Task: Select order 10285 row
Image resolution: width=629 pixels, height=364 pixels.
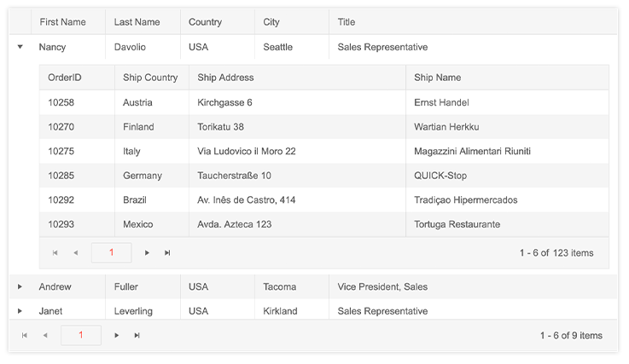Action: 324,176
